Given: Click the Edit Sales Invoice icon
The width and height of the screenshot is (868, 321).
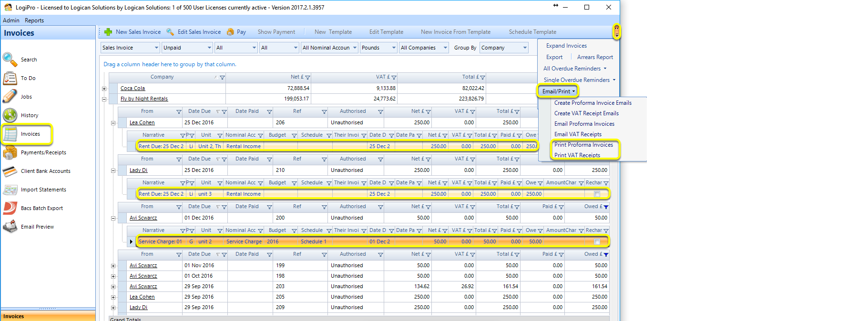Looking at the screenshot, I should pos(170,32).
